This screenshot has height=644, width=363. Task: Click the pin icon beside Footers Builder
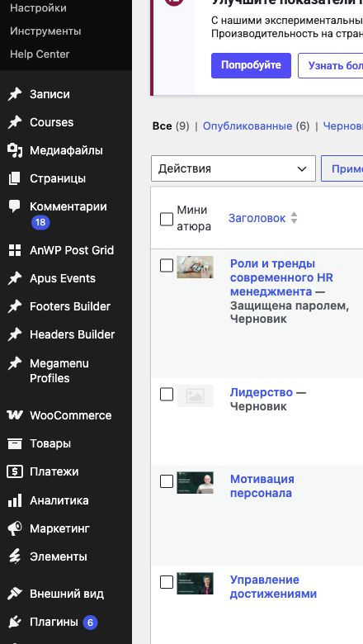coord(15,306)
